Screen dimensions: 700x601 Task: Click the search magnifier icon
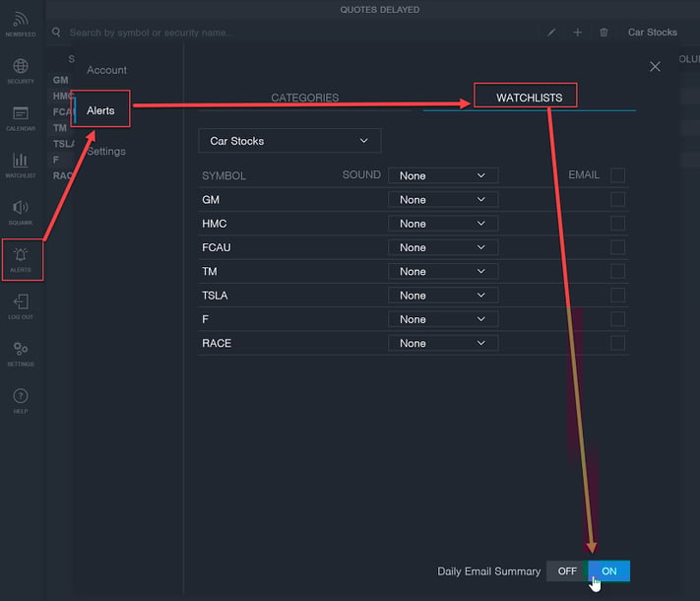tap(56, 33)
